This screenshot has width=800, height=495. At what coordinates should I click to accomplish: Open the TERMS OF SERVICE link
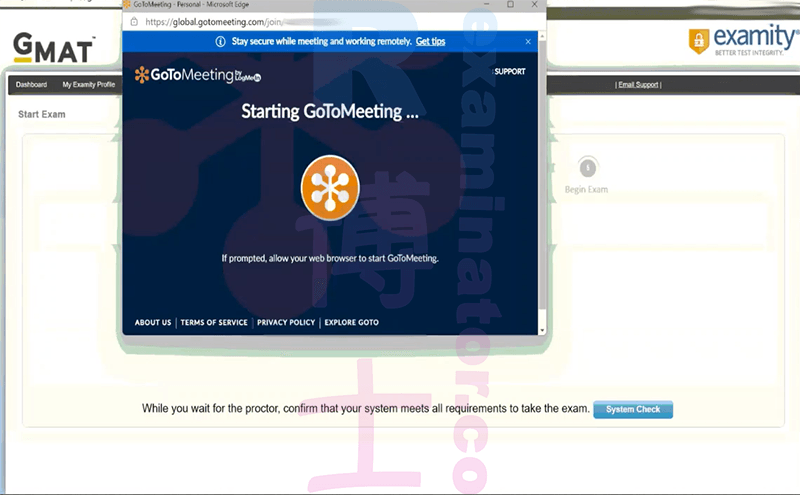point(214,323)
